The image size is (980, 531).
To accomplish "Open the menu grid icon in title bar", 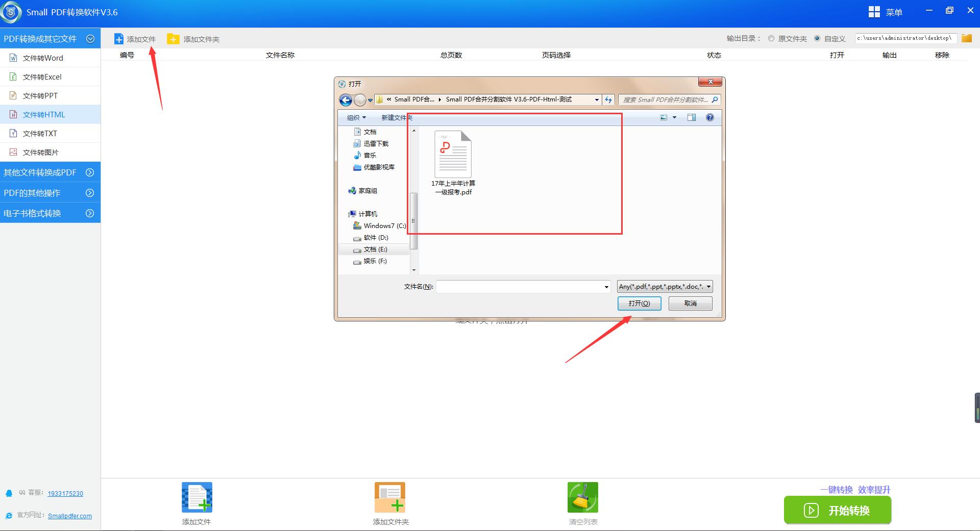I will [874, 12].
